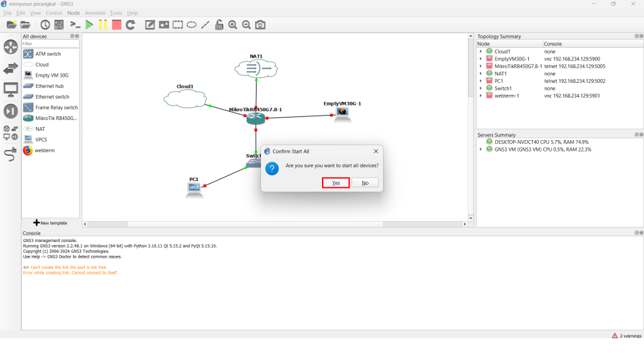The height and width of the screenshot is (362, 644).
Task: Expand the PC1 node tree entry
Action: click(481, 81)
